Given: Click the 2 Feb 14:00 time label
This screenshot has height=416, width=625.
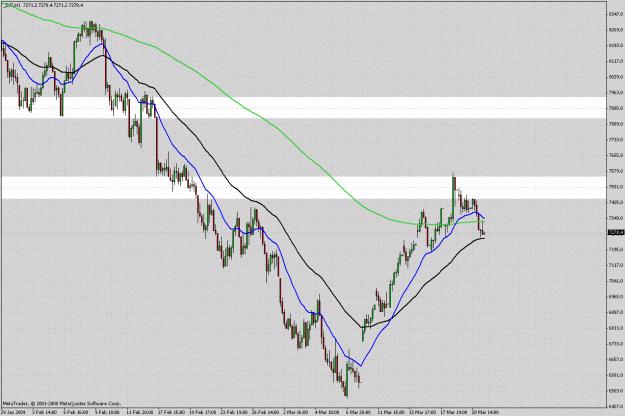Looking at the screenshot, I should 44,412.
